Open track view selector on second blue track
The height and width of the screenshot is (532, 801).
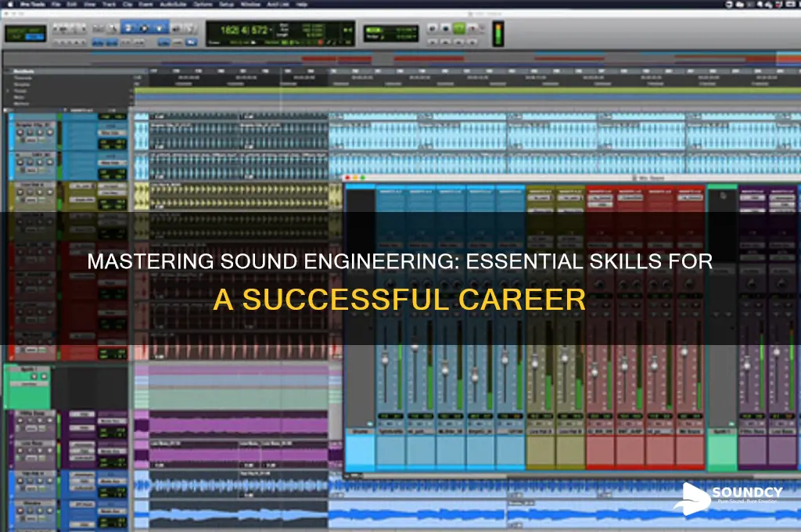[x=31, y=171]
